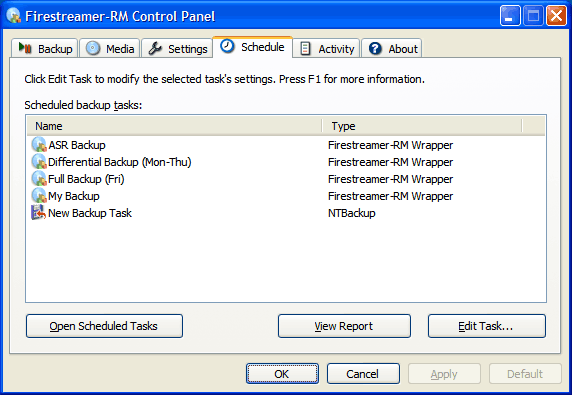This screenshot has width=572, height=395.
Task: Click the ASR Backup task icon
Action: (x=39, y=145)
